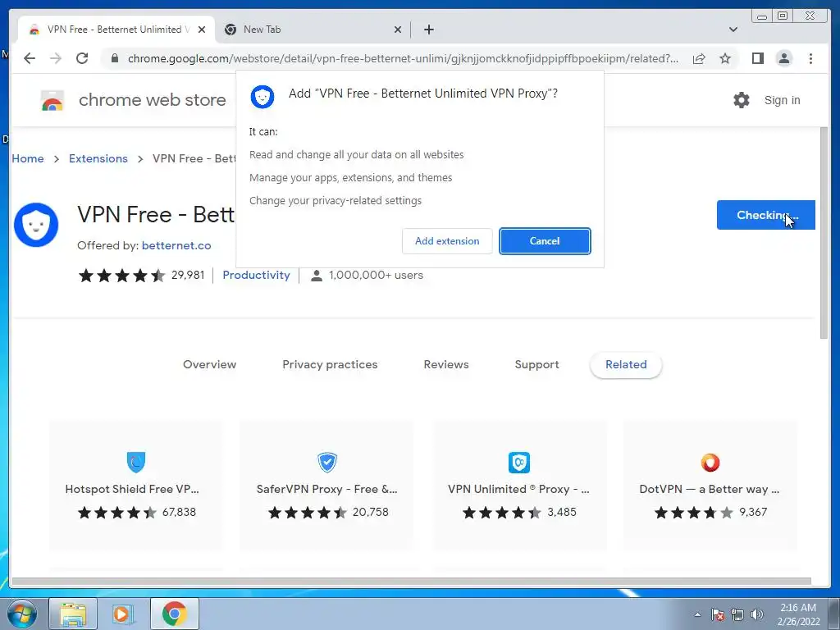Open the Reviews tab
The height and width of the screenshot is (630, 840).
coord(446,364)
